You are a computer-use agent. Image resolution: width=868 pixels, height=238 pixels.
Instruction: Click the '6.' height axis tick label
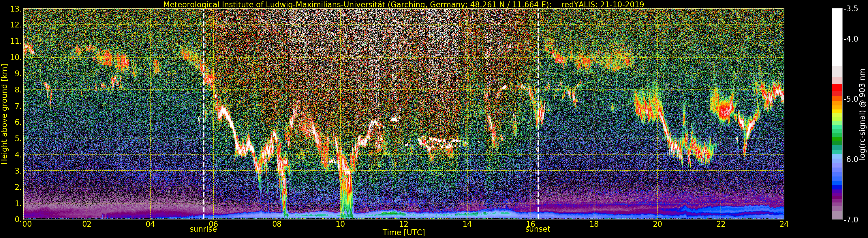point(18,122)
